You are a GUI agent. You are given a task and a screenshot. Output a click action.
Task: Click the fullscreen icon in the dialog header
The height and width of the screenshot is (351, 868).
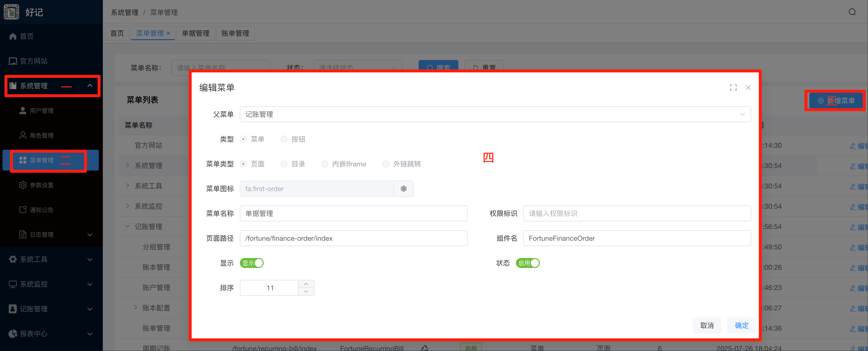(x=733, y=88)
